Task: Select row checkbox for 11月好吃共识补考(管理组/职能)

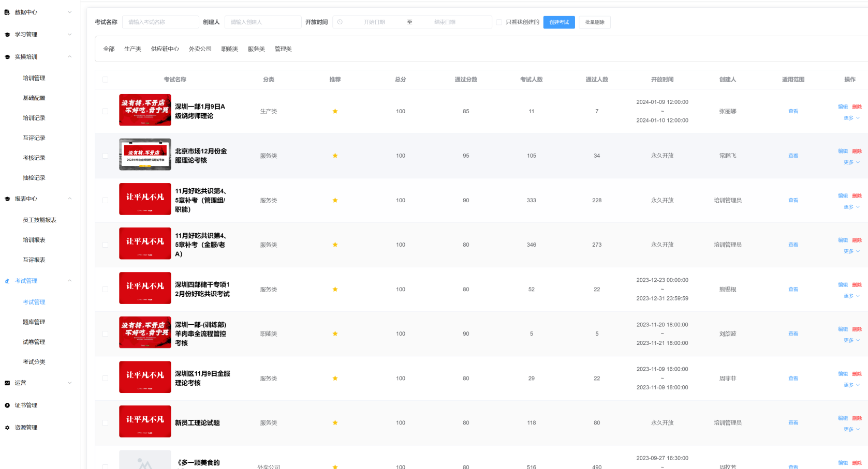Action: [x=106, y=200]
